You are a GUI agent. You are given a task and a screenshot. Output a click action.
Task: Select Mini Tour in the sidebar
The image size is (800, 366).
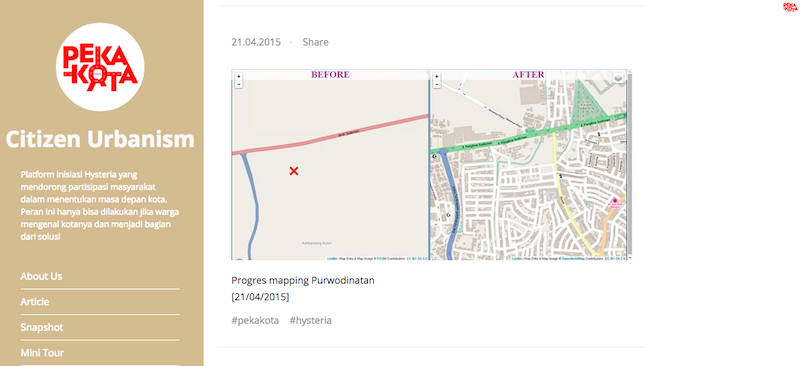point(42,353)
